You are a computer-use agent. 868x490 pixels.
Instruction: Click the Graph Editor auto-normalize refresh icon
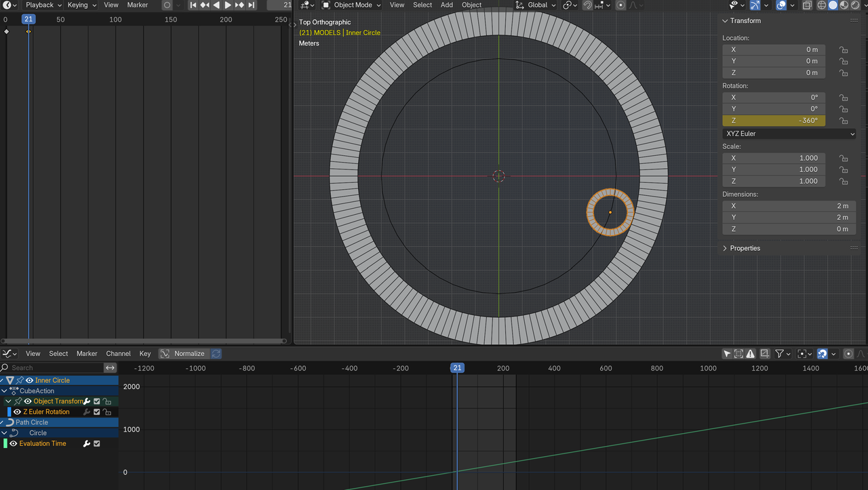[x=216, y=353]
